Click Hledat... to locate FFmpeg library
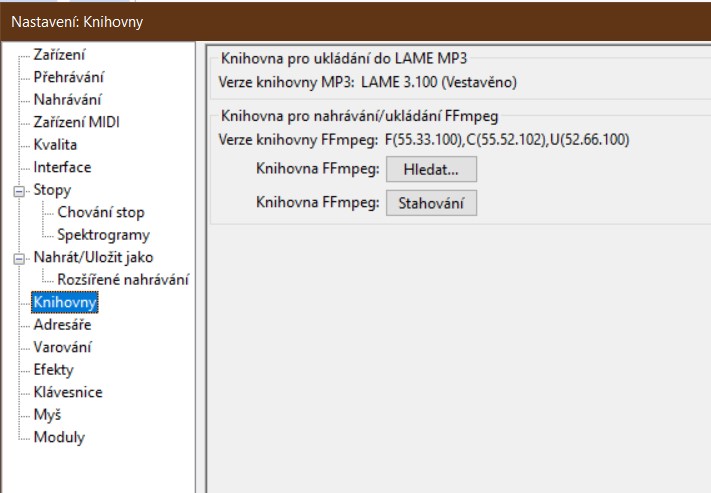 431,170
